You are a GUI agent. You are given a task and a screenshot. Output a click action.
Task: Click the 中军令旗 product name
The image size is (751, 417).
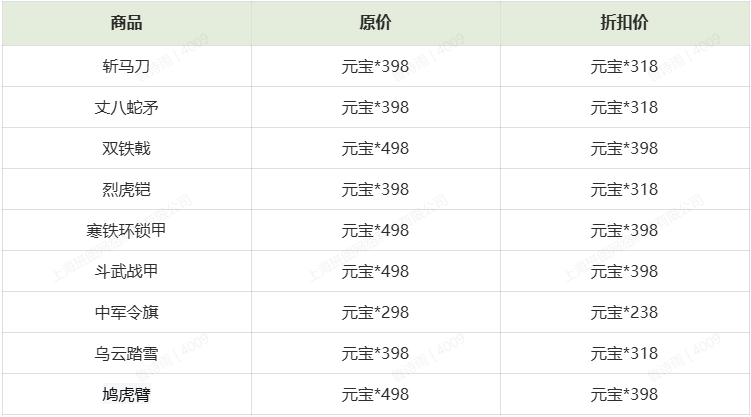point(126,313)
